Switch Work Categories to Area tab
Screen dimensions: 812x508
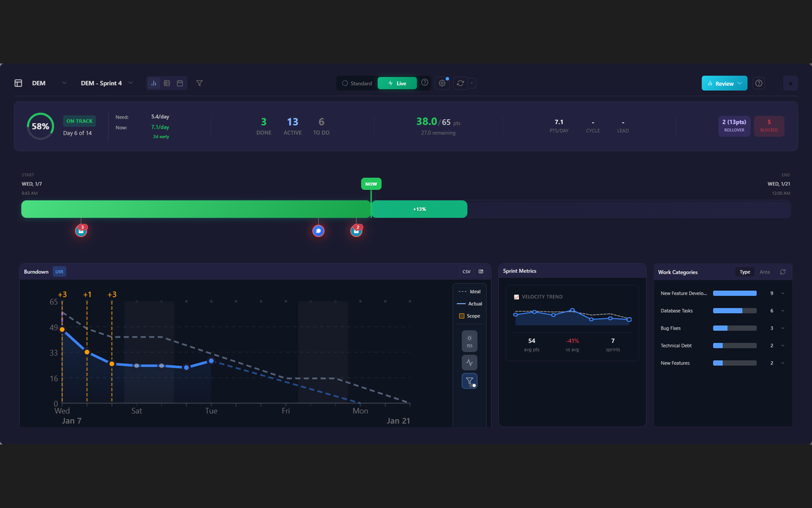[764, 272]
